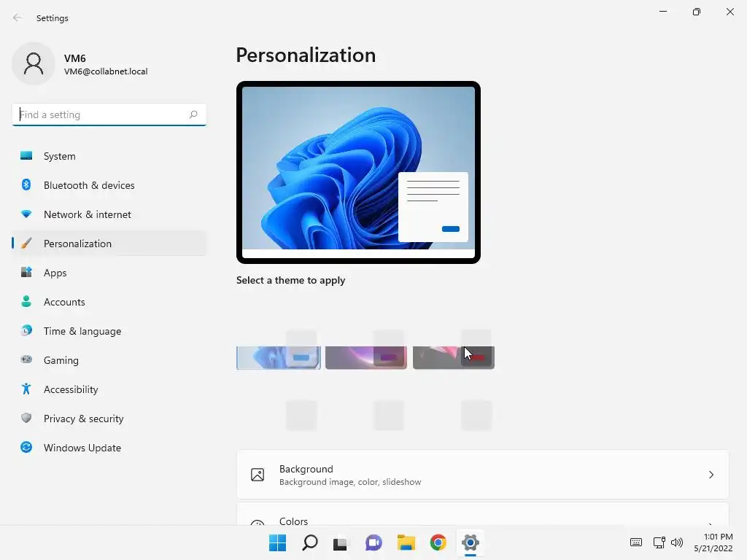The width and height of the screenshot is (747, 560).
Task: Open the Windows Start menu
Action: coord(278,542)
